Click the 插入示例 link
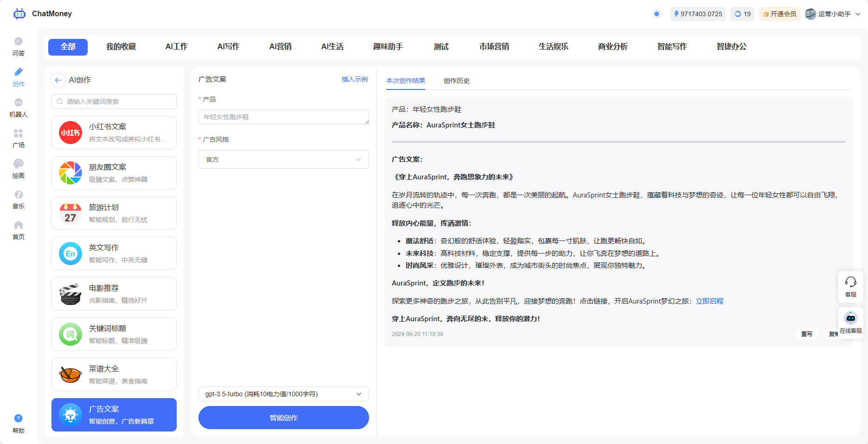The height and width of the screenshot is (444, 868). 355,79
